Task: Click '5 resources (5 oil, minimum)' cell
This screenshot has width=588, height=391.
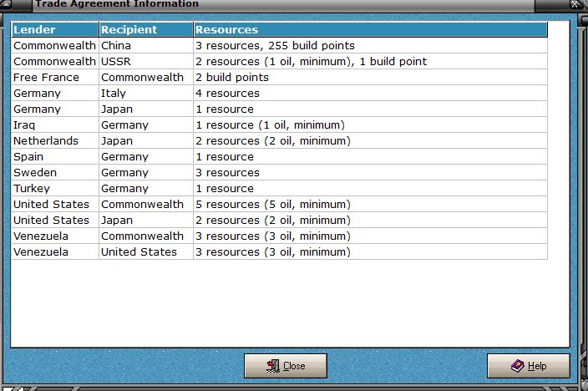Action: click(371, 204)
